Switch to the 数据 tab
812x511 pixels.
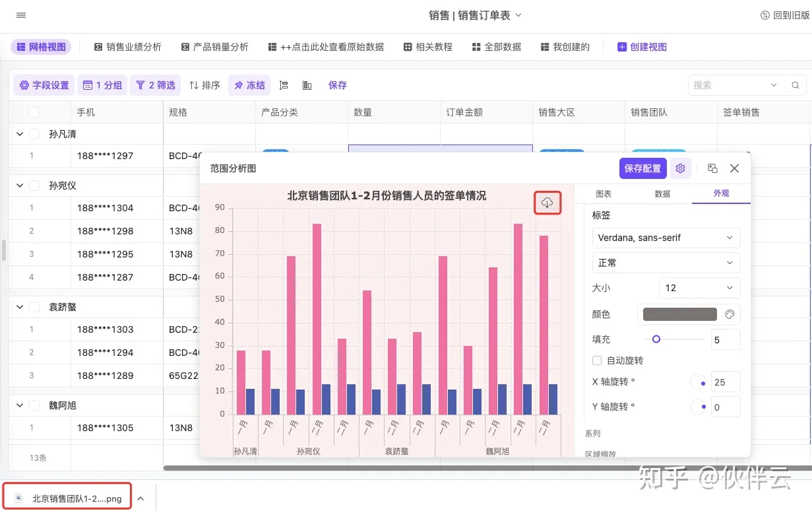[x=662, y=193]
